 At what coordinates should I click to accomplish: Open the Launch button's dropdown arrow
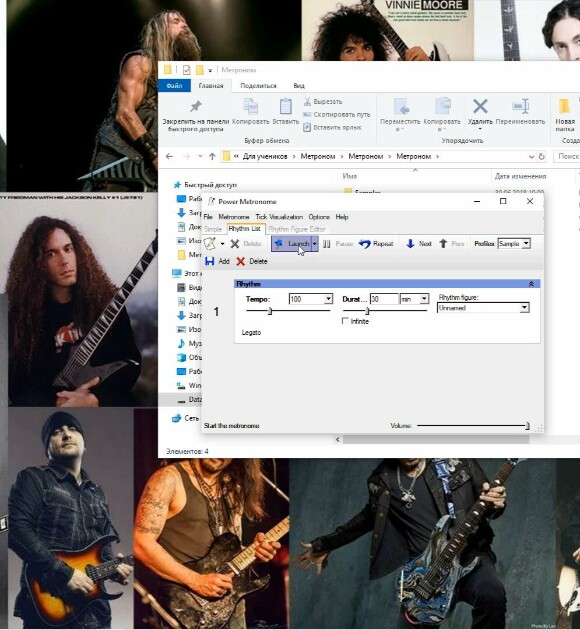pyautogui.click(x=315, y=244)
